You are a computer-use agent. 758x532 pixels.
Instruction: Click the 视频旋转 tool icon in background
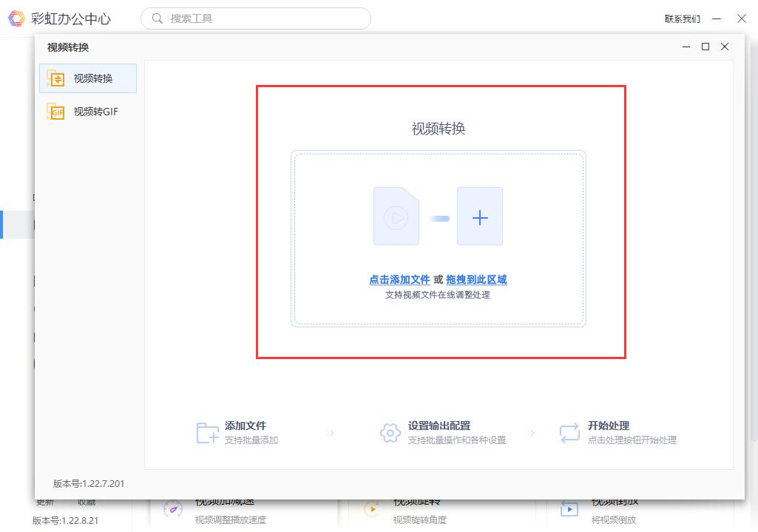(x=371, y=508)
